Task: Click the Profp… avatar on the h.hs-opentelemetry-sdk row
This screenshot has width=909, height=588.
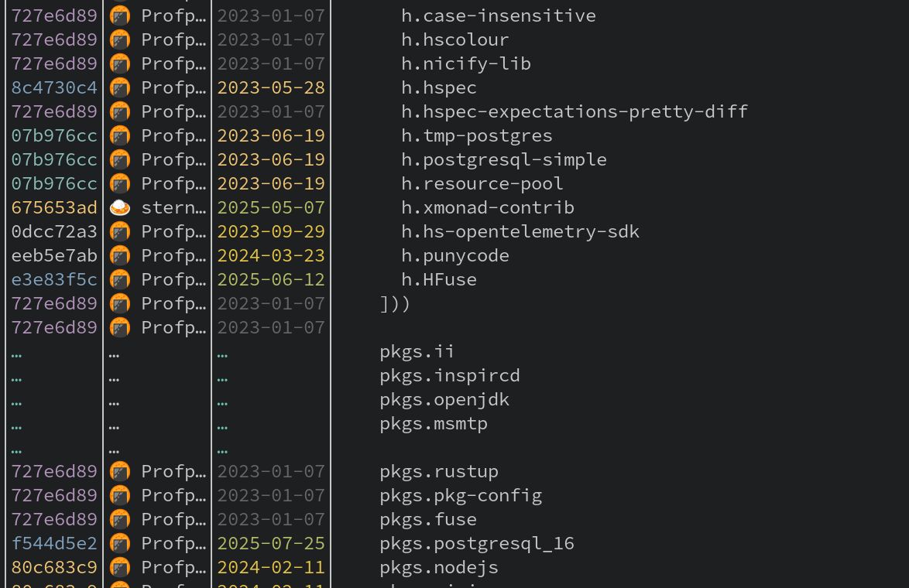Action: 120,231
